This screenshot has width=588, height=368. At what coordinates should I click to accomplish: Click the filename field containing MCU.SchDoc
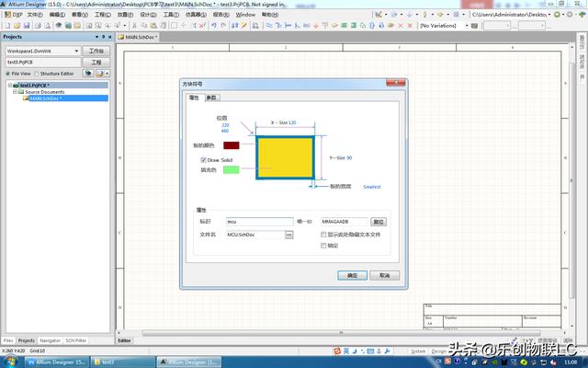(255, 235)
